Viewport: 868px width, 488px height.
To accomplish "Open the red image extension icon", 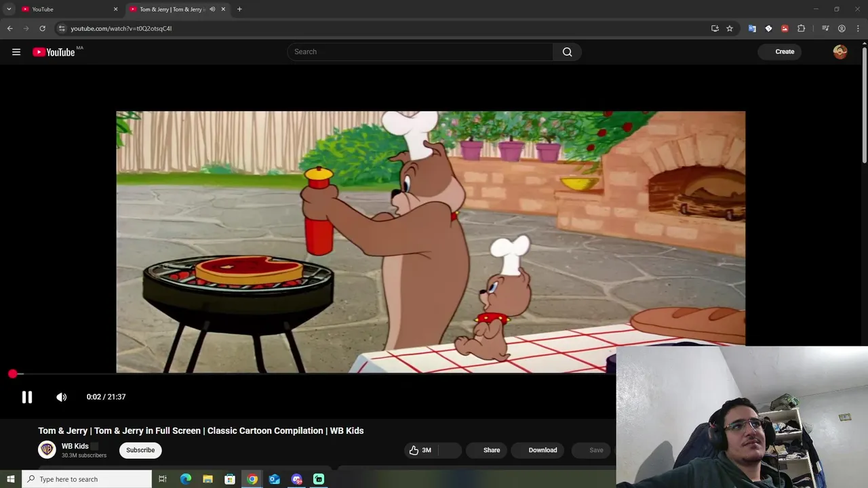I will pos(785,28).
